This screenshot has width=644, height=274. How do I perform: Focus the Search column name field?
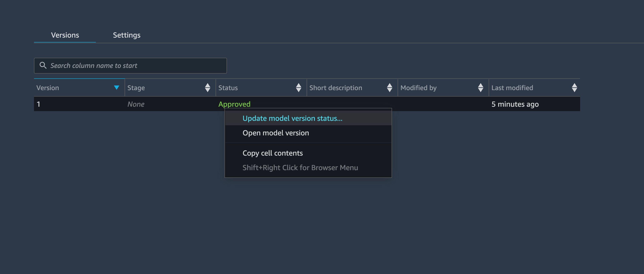[135, 66]
